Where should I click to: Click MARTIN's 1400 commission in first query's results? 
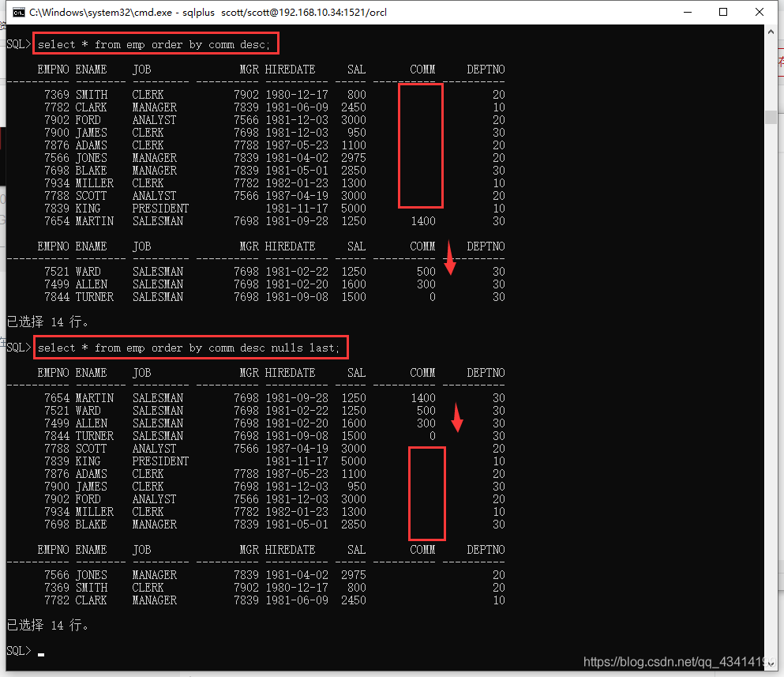point(423,221)
